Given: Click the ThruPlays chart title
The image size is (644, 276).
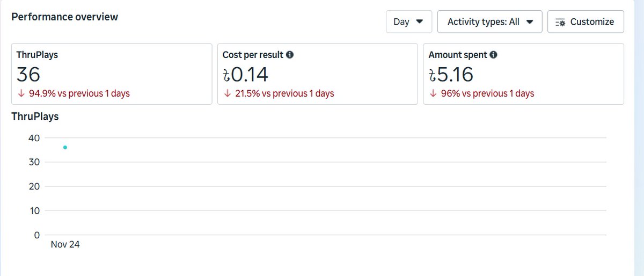Looking at the screenshot, I should click(x=35, y=117).
